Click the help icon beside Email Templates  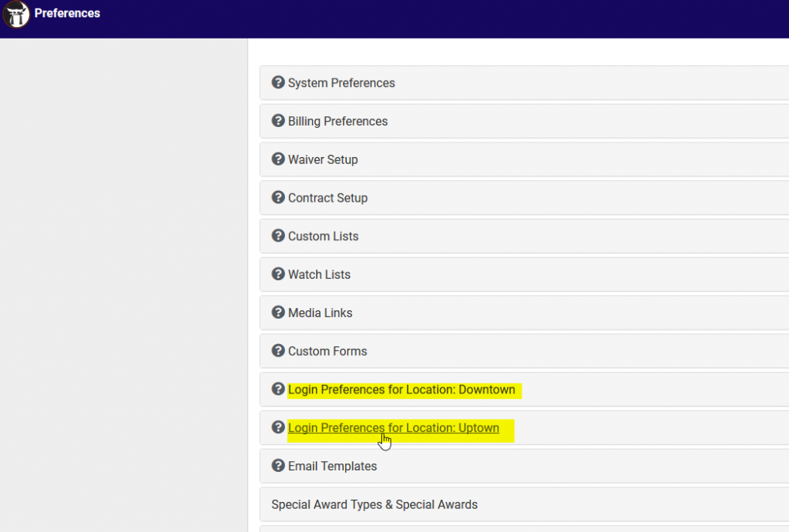click(x=277, y=466)
